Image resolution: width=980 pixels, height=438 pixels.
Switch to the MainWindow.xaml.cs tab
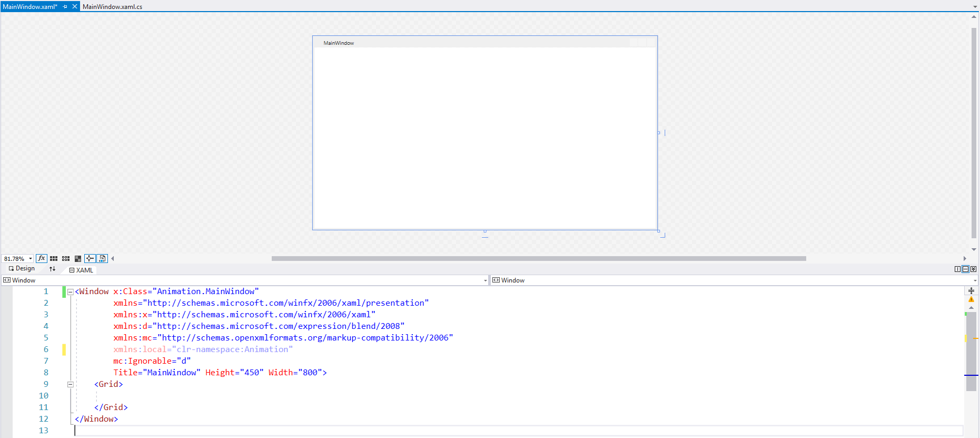(x=112, y=7)
